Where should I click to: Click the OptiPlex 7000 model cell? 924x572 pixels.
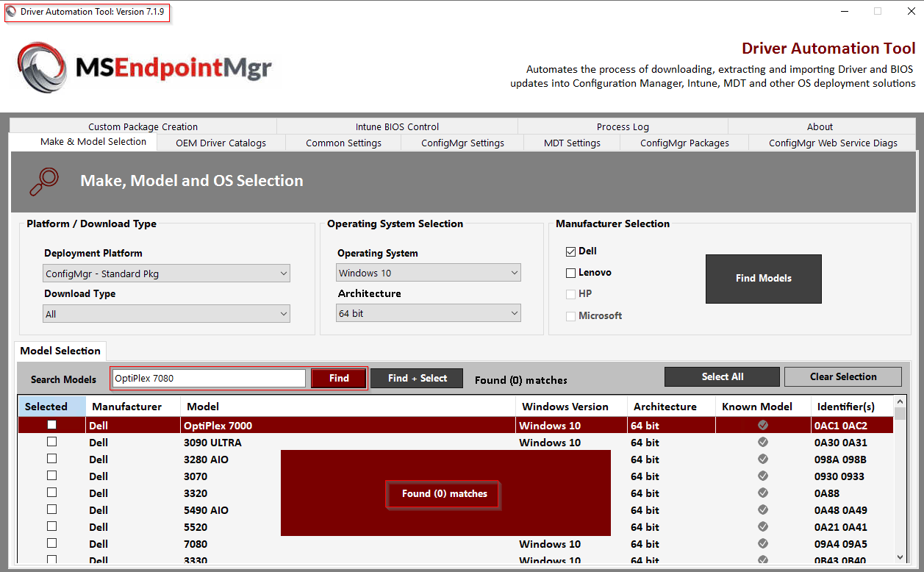(348, 425)
